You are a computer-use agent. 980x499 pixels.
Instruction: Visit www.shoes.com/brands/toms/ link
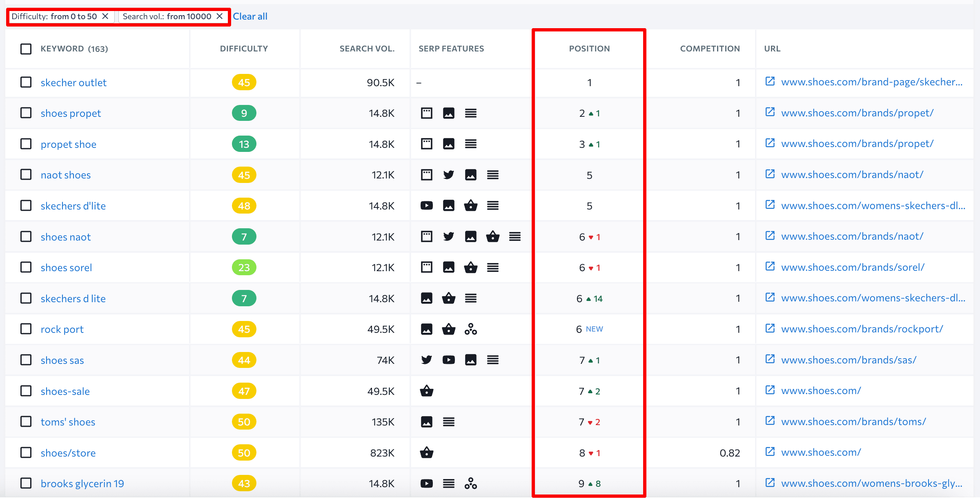click(x=853, y=421)
